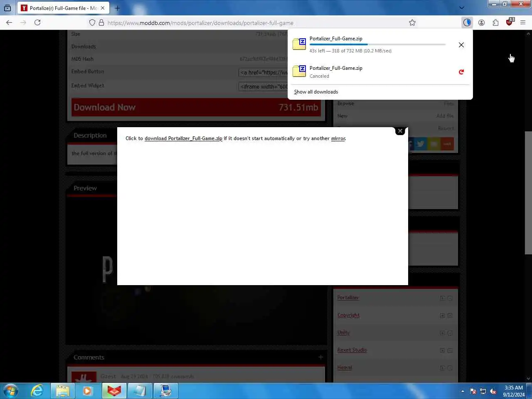This screenshot has height=399, width=532.
Task: View site security padlock info
Action: [x=101, y=22]
